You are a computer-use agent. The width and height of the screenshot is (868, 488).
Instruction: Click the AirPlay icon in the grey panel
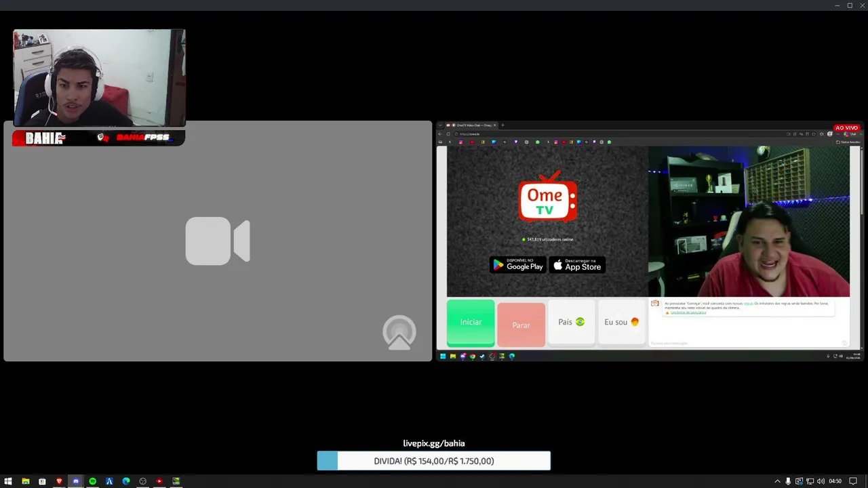[399, 333]
